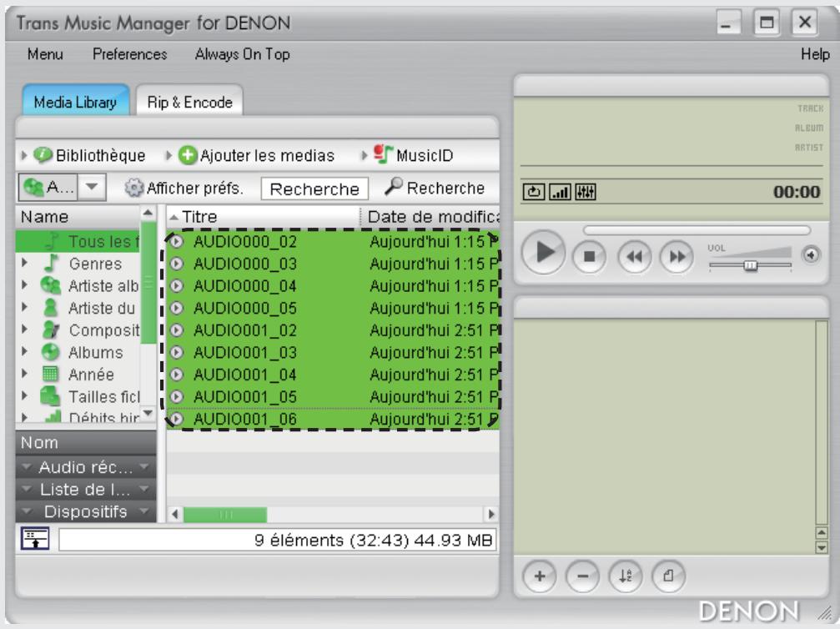Screen dimensions: 840x629
Task: Select track AUDIO000_05
Action: coord(333,308)
